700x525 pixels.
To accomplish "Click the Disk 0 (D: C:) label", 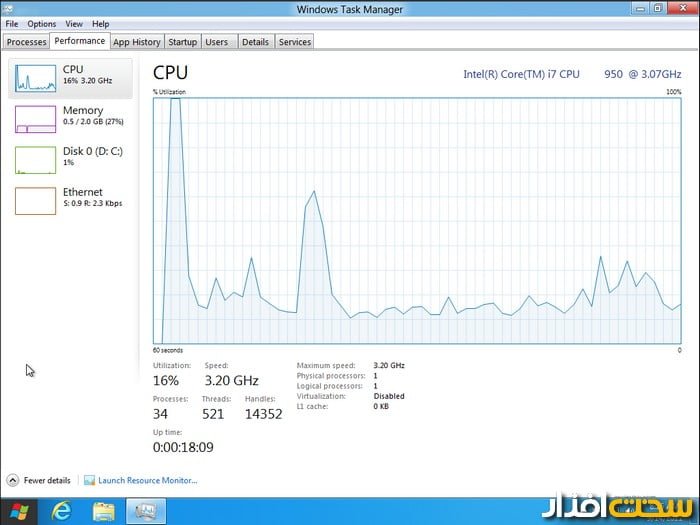I will click(92, 151).
